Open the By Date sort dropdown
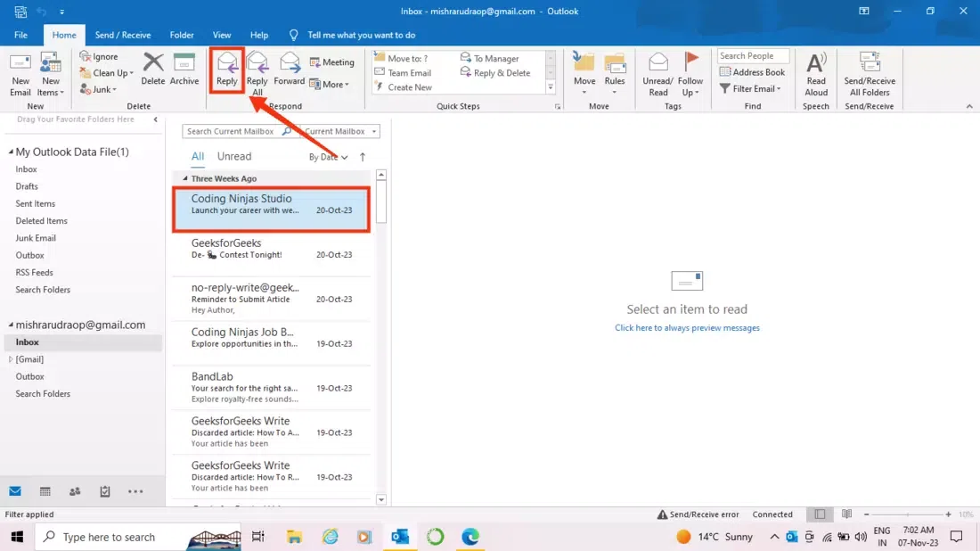 point(328,157)
